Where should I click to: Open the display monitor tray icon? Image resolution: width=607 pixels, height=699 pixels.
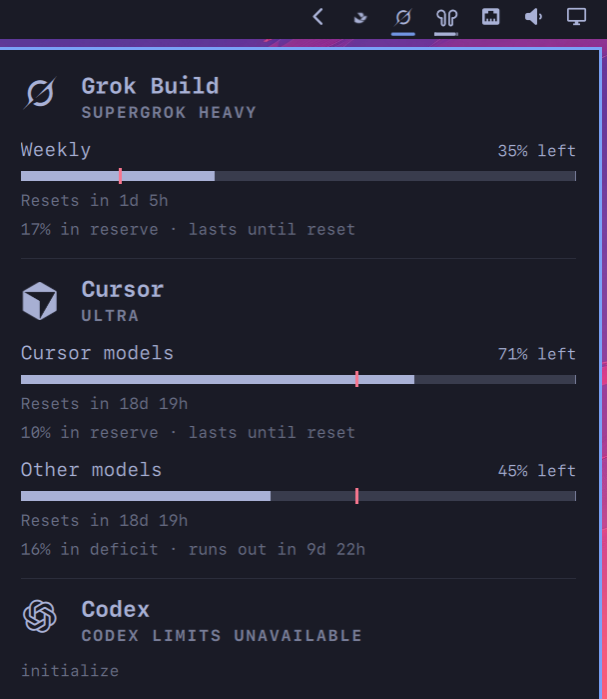(x=576, y=17)
